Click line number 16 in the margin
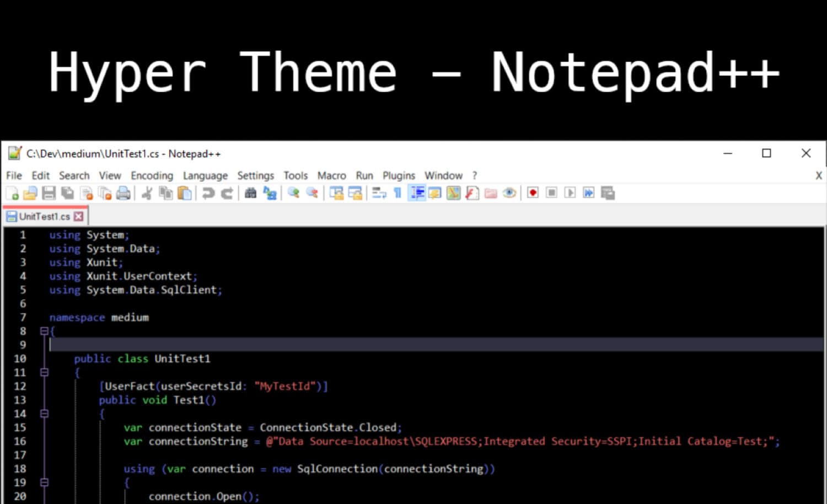827x504 pixels. coord(20,441)
